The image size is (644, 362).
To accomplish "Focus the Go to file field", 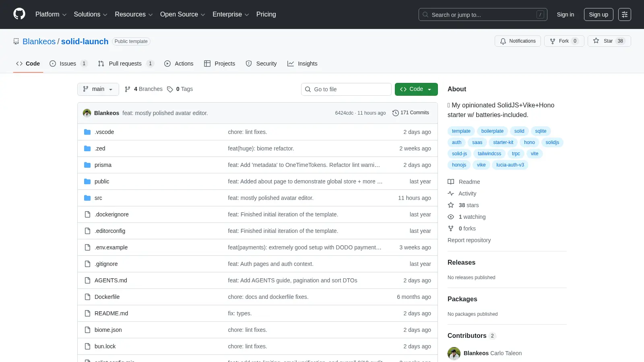I will (x=346, y=89).
